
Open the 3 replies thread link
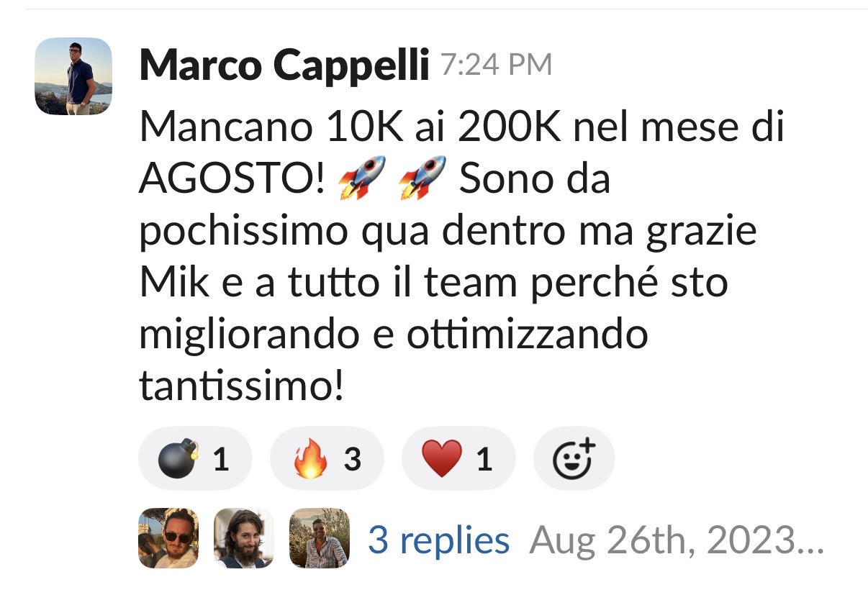[438, 540]
